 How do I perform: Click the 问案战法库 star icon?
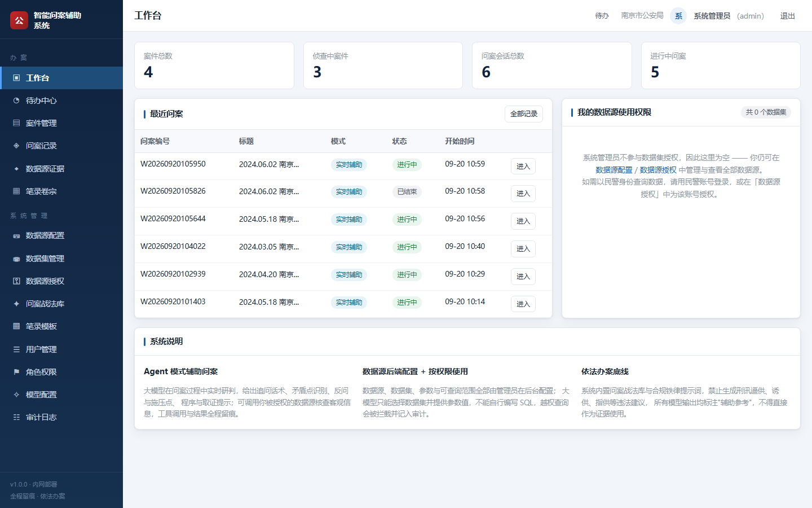coord(16,304)
